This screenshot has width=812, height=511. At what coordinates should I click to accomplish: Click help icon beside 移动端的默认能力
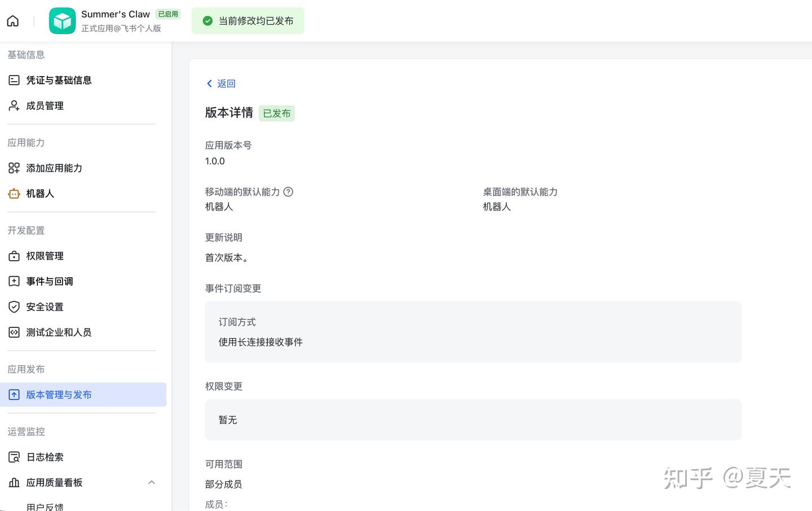point(288,192)
